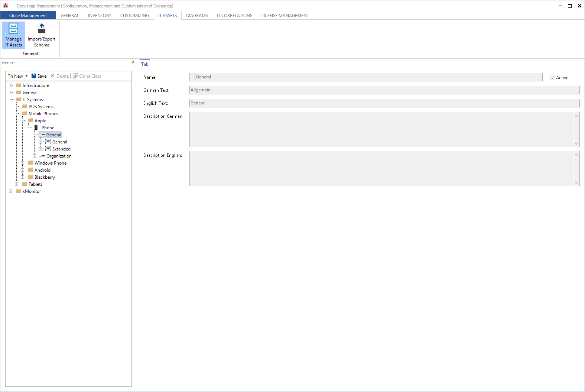This screenshot has height=392, width=585.
Task: Open the INVENTORY ribbon tab
Action: point(100,15)
